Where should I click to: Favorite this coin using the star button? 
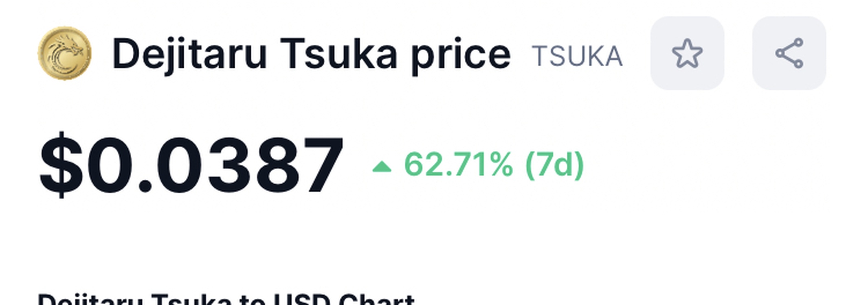tap(687, 53)
